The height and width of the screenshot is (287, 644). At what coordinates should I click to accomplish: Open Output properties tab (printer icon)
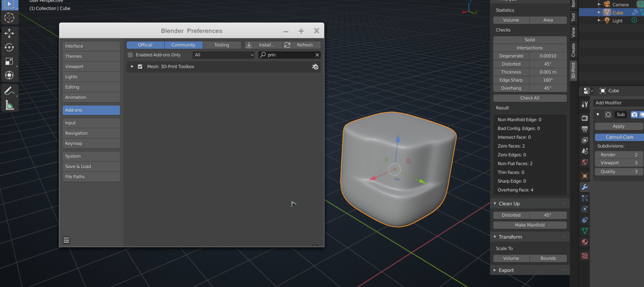coord(585,129)
